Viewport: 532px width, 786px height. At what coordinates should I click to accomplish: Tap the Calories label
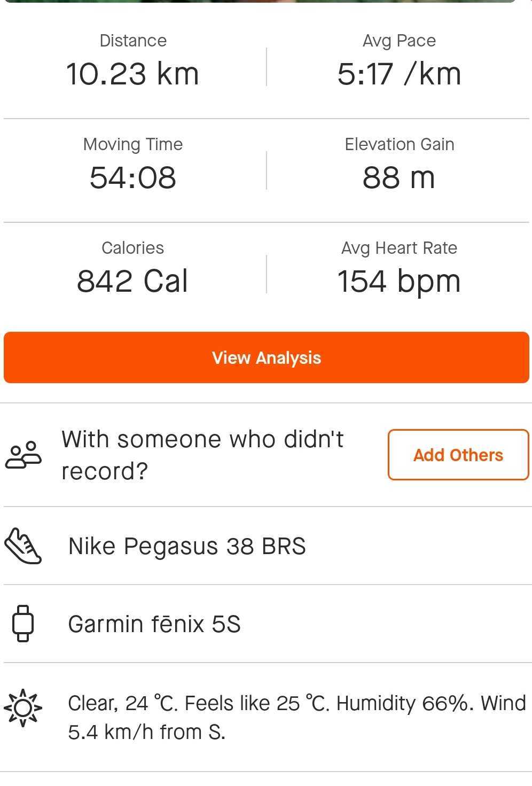point(132,248)
